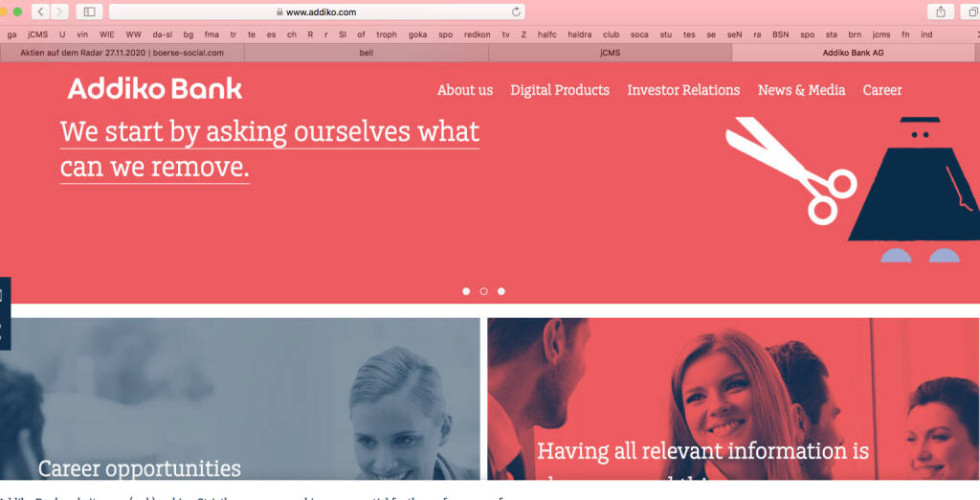The image size is (980, 500).
Task: Select the second carousel dot
Action: coord(483,291)
